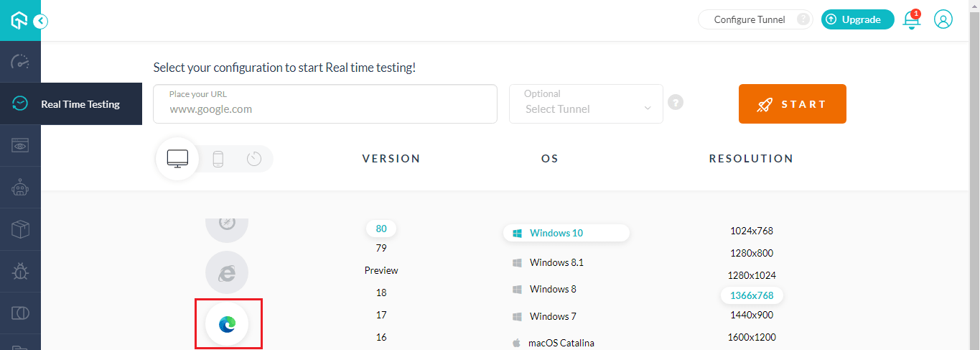Select the Microsoft Edge browser icon

[227, 324]
